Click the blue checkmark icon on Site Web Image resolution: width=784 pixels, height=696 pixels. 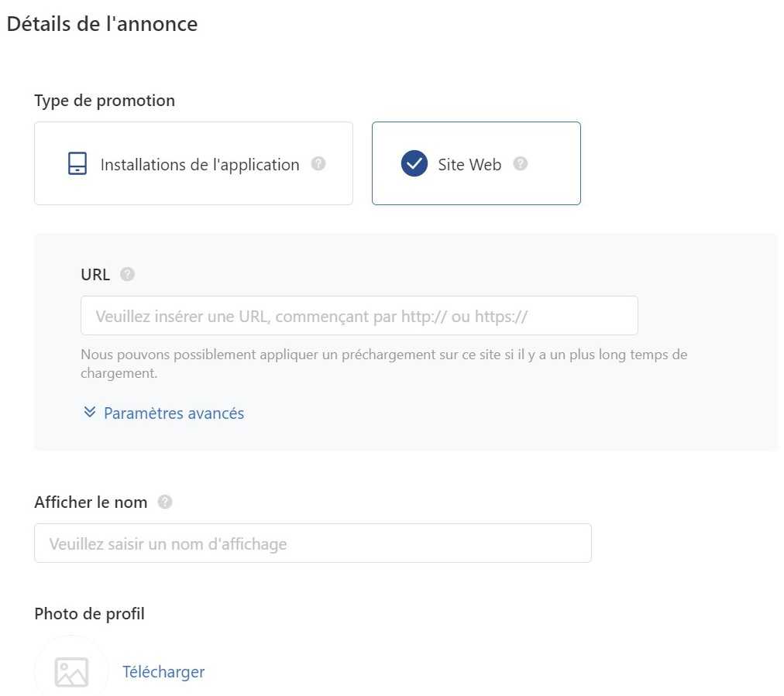414,163
